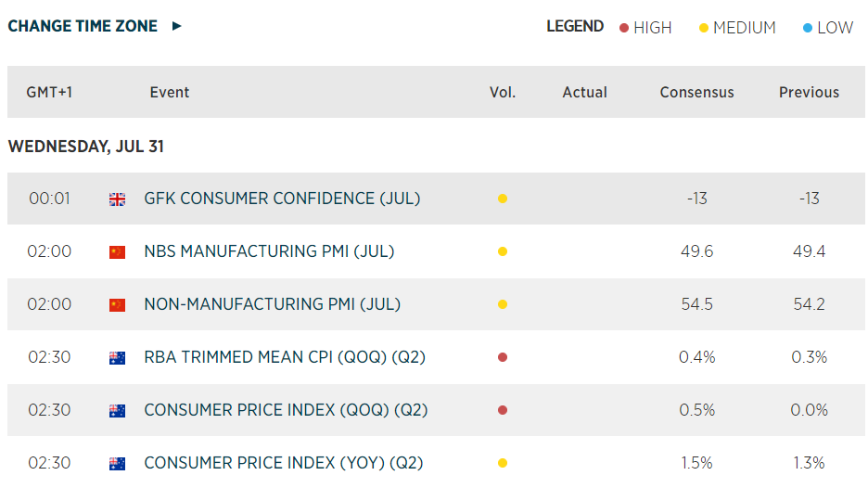
Task: Expand the Change Time Zone arrow
Action: (x=177, y=26)
